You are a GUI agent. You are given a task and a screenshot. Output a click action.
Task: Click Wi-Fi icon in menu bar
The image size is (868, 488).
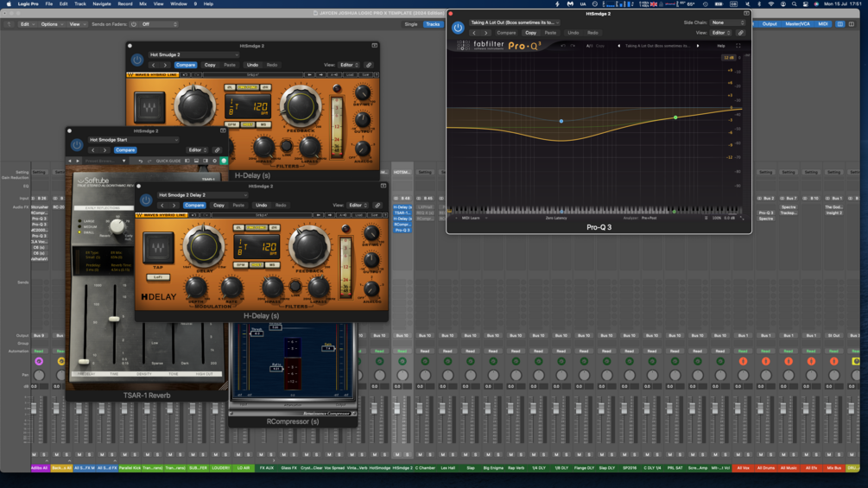(x=771, y=3)
